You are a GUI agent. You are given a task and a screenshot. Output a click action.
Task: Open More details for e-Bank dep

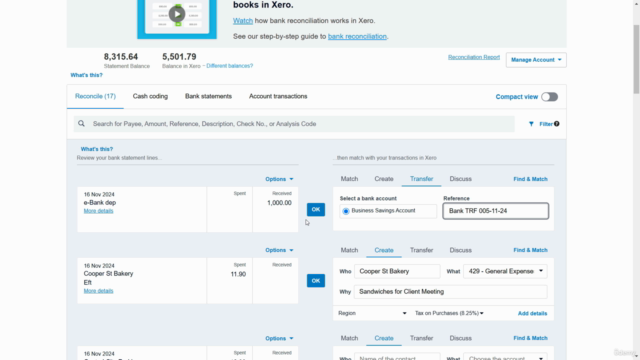(98, 211)
